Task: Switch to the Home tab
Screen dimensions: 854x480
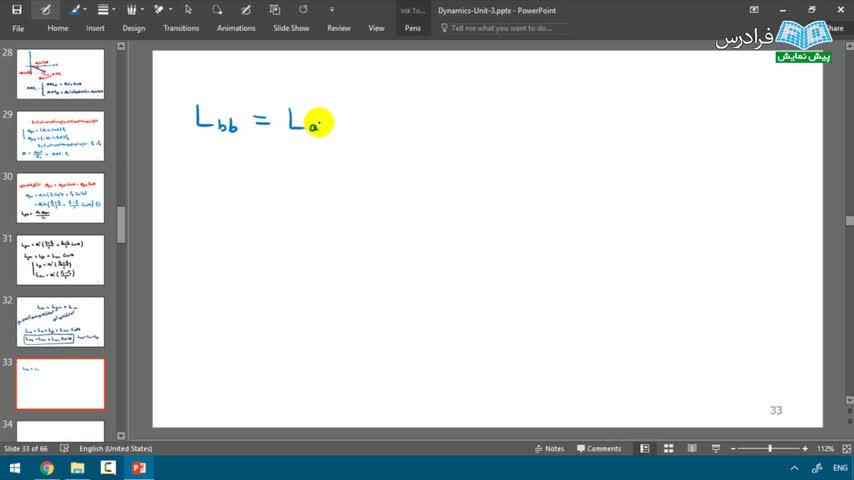Action: coord(58,28)
